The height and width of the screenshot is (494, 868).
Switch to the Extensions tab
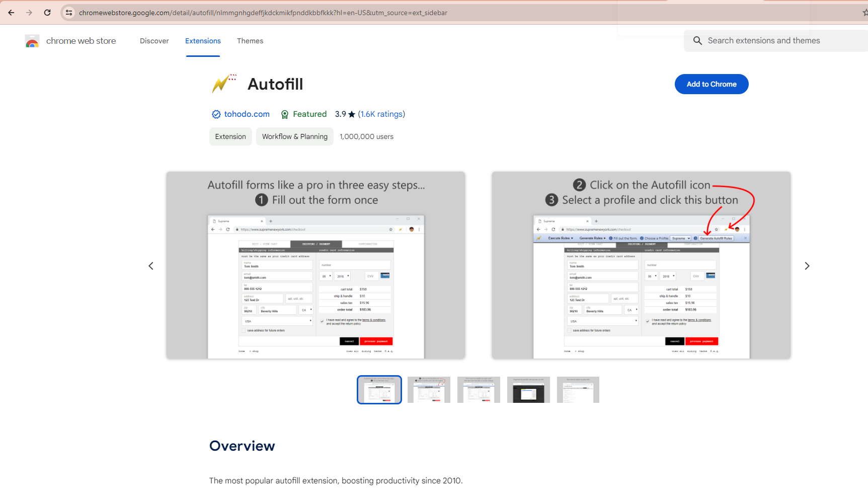pyautogui.click(x=203, y=41)
